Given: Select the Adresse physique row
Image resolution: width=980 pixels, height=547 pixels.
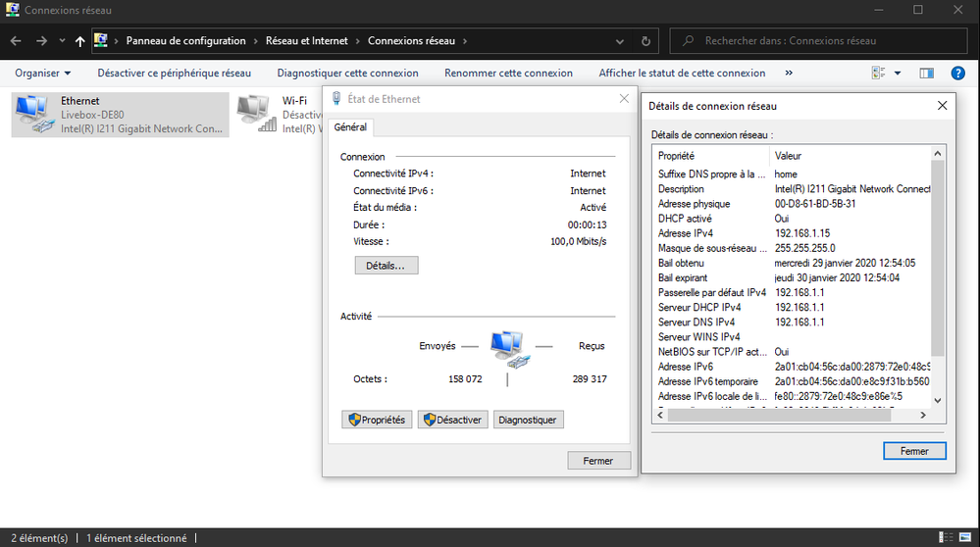Looking at the screenshot, I should point(792,204).
